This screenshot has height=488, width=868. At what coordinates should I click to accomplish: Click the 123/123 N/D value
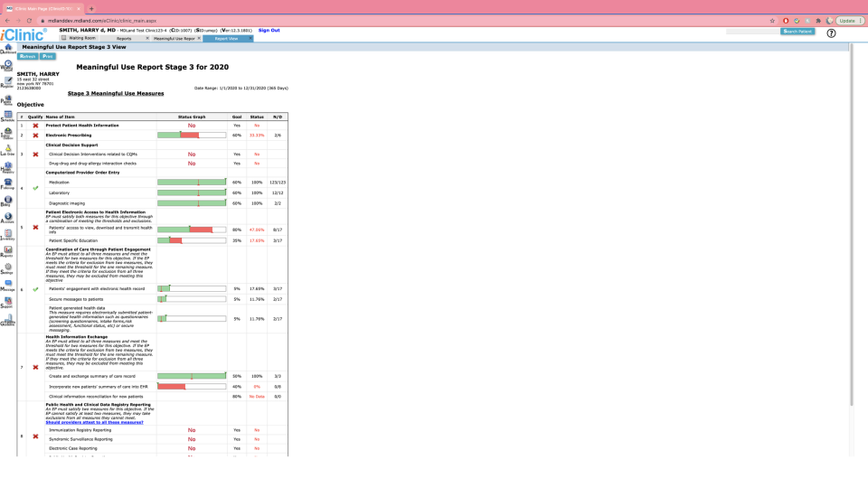point(278,182)
